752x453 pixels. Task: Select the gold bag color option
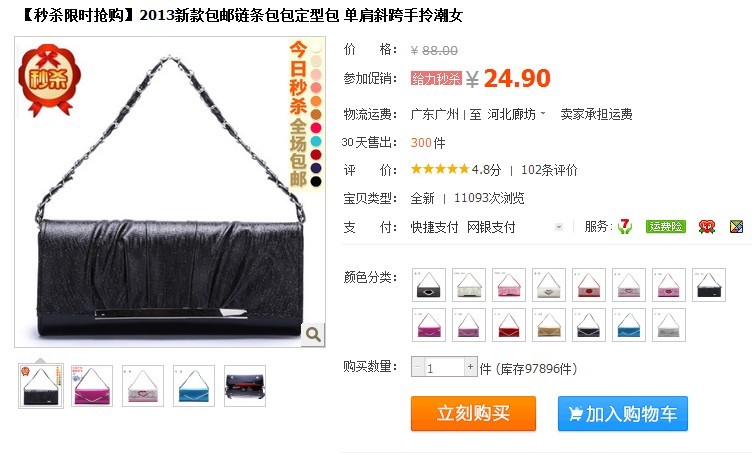[x=549, y=325]
